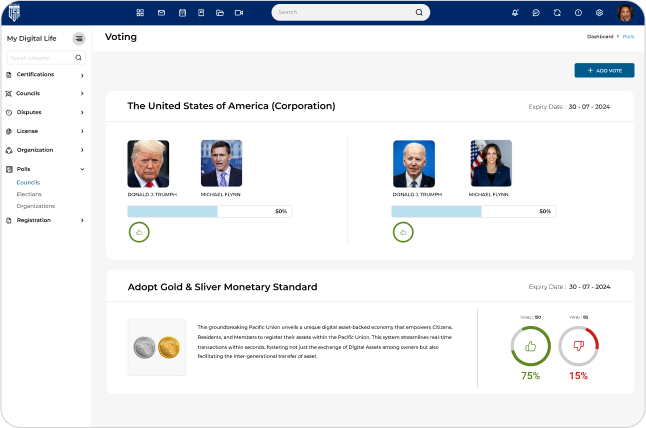The height and width of the screenshot is (428, 646).
Task: Open the mail envelope icon
Action: coord(160,13)
